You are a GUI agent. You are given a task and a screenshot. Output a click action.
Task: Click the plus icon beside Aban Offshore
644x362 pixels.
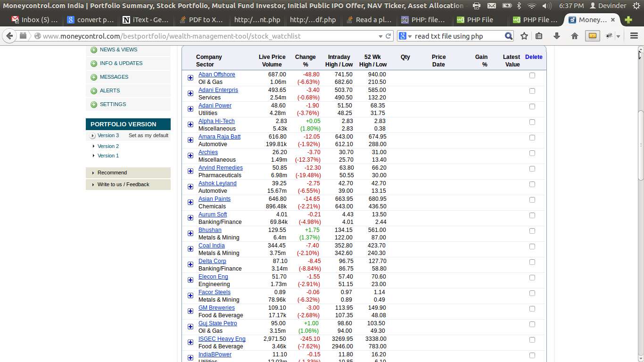point(190,78)
